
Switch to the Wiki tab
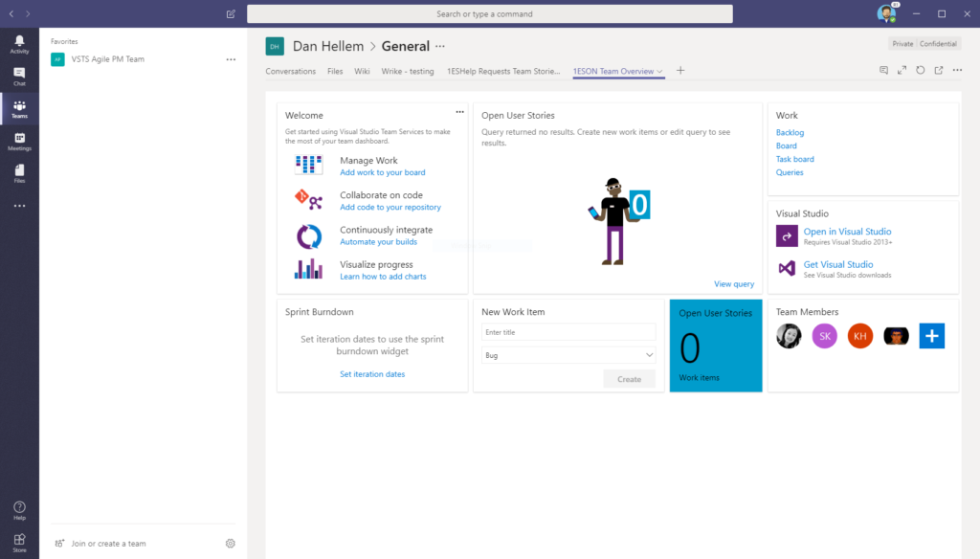pos(362,72)
